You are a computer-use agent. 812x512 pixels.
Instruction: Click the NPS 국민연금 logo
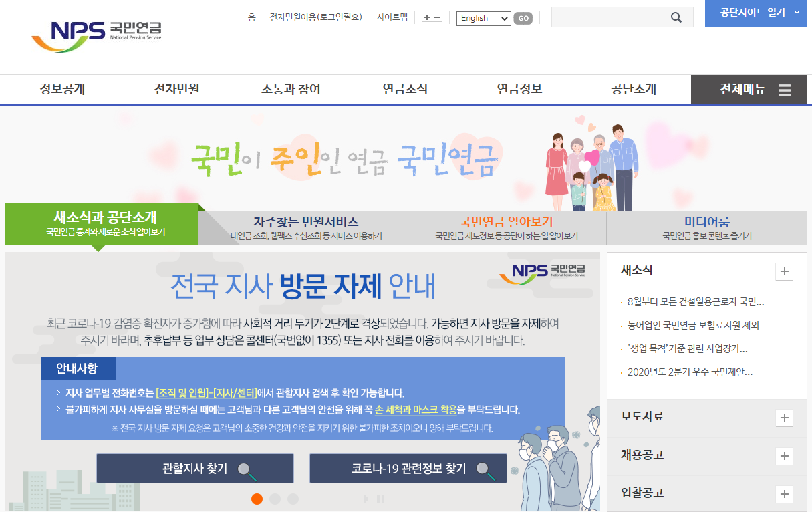96,35
